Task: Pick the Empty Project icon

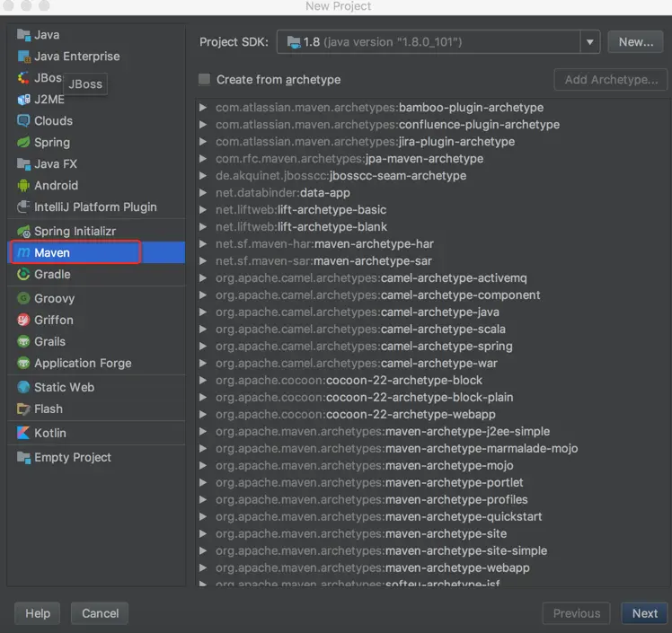Action: coord(23,457)
